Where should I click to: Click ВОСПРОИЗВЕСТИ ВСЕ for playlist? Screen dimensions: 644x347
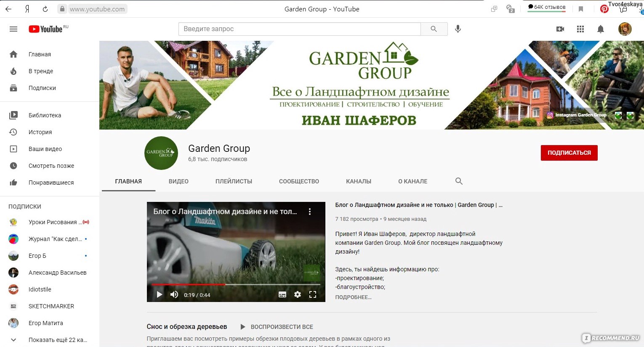point(277,327)
